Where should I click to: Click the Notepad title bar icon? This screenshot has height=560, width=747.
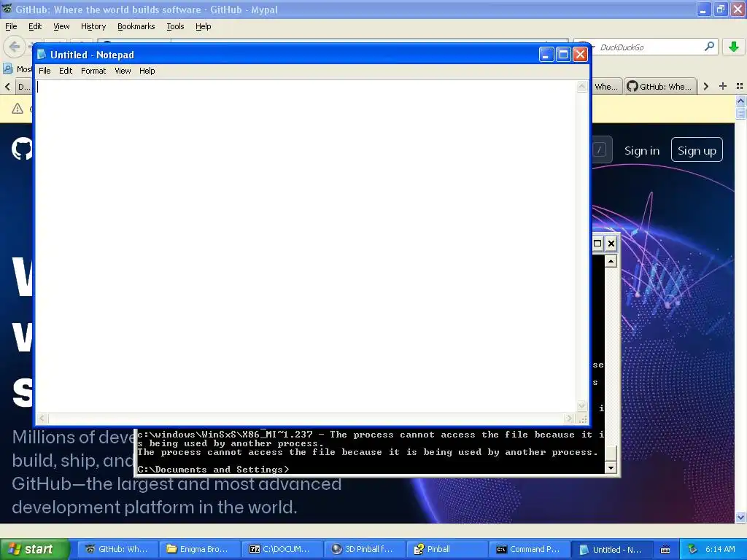pyautogui.click(x=42, y=54)
